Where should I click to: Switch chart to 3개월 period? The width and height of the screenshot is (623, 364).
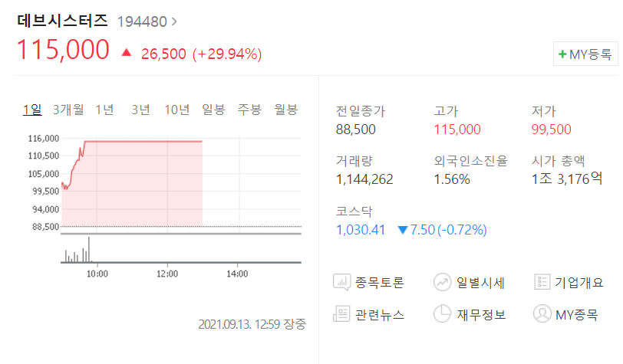[x=68, y=109]
